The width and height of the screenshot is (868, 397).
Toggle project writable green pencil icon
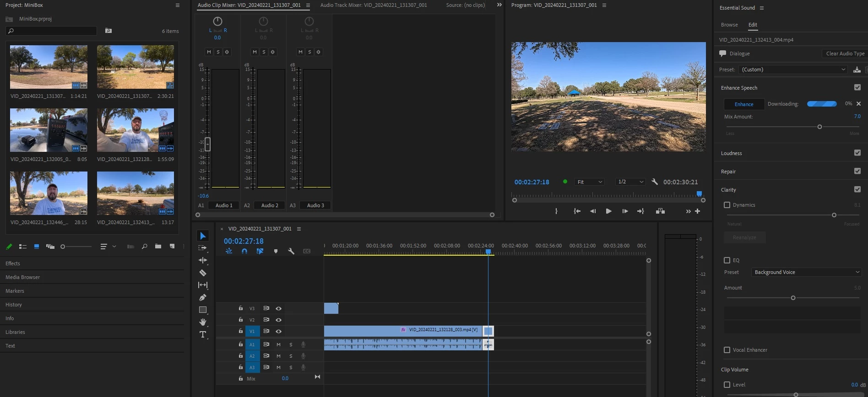9,247
